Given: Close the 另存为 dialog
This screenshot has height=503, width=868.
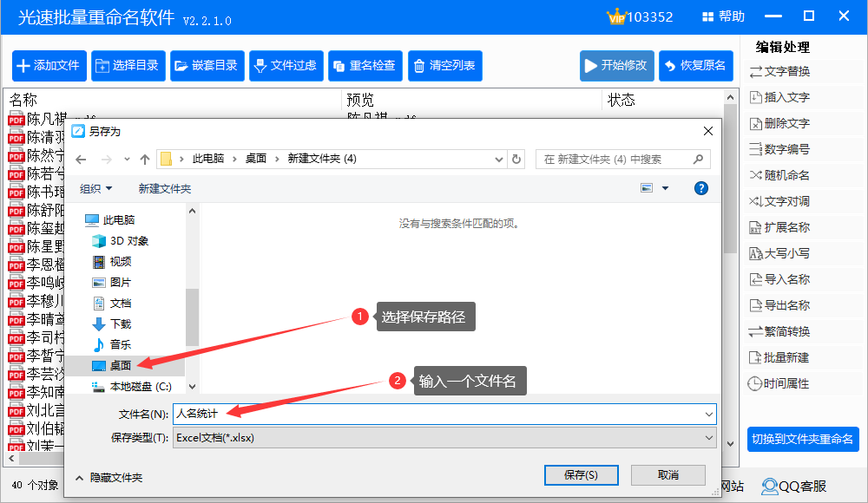Looking at the screenshot, I should (708, 131).
